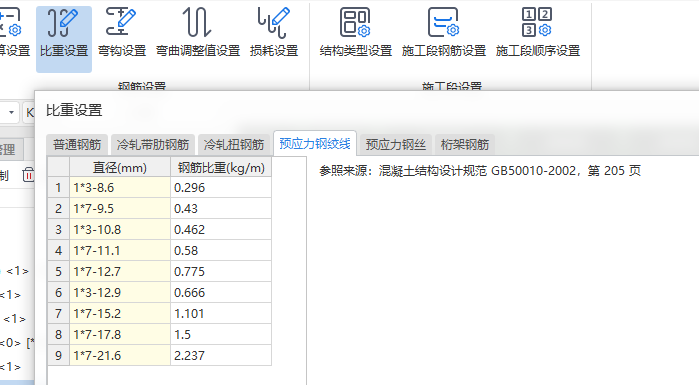Switch to 冷轧扭钢筋 tab
Screen dimensions: 699x385
tap(234, 145)
